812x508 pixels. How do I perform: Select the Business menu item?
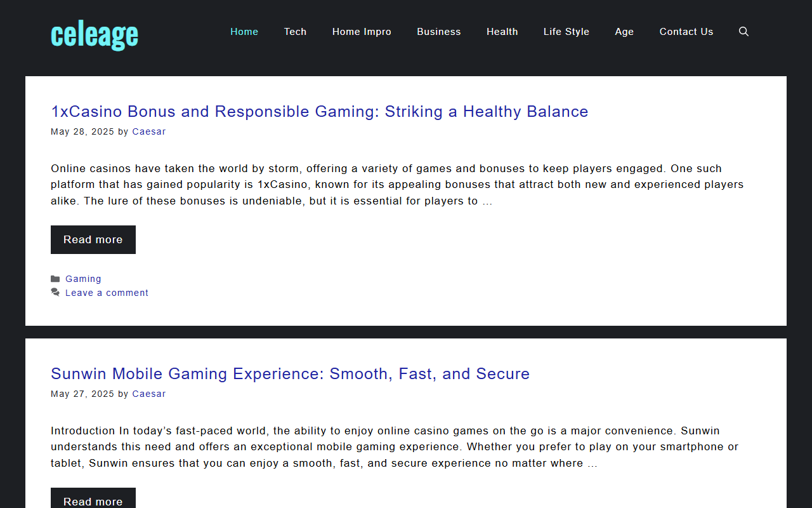pyautogui.click(x=439, y=32)
